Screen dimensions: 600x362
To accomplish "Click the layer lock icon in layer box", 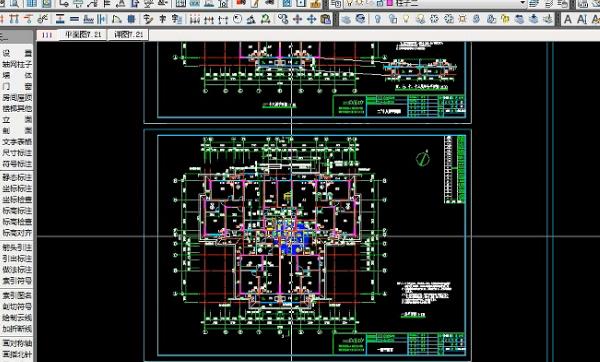I will (x=380, y=3).
